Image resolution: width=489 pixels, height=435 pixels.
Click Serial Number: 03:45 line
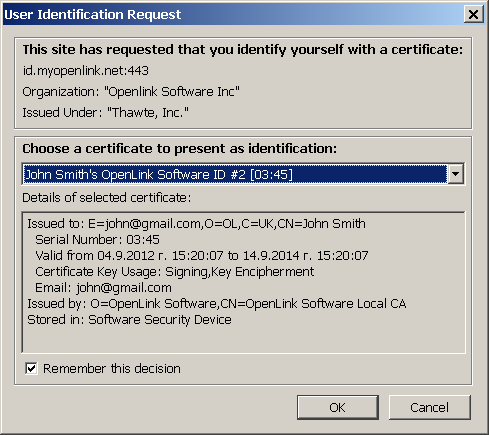click(97, 240)
